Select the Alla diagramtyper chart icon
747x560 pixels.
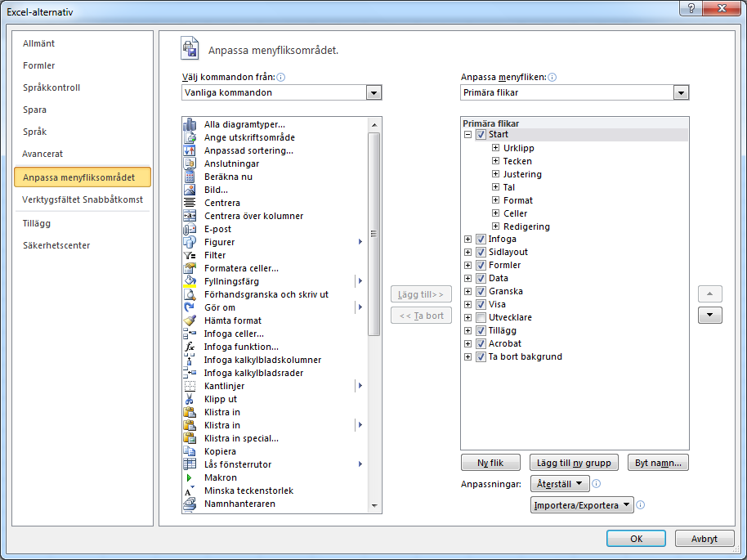pos(190,124)
